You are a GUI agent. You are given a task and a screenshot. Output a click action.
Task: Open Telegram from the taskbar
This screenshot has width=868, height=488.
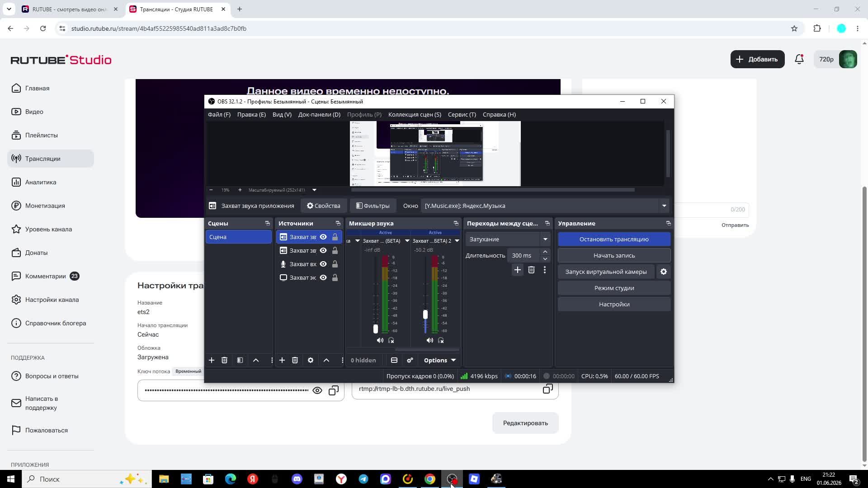point(363,479)
